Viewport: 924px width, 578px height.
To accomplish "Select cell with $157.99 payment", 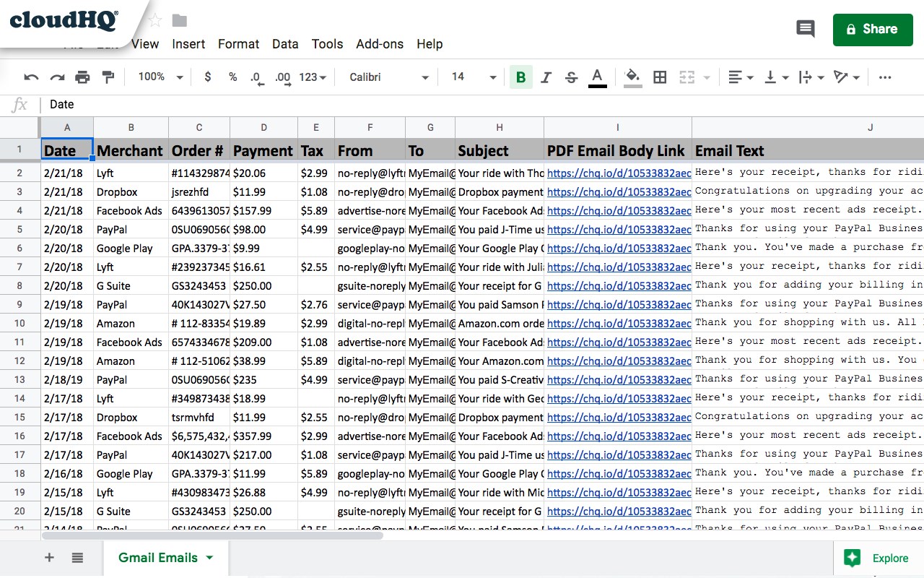I will (264, 211).
